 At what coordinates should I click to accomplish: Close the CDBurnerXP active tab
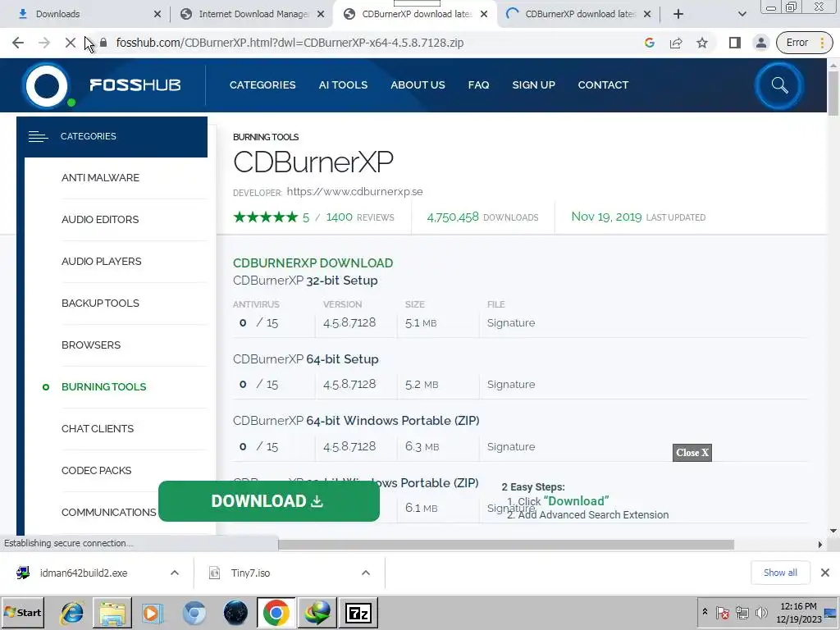[484, 14]
